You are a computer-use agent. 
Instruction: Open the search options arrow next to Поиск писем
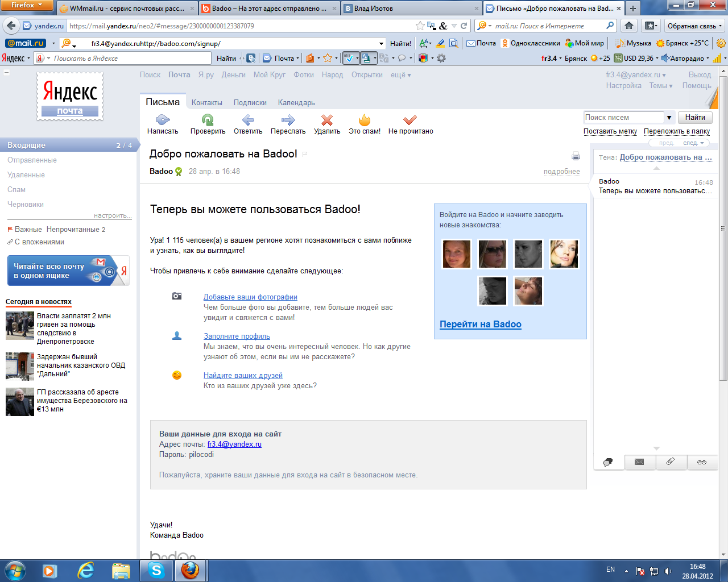669,118
